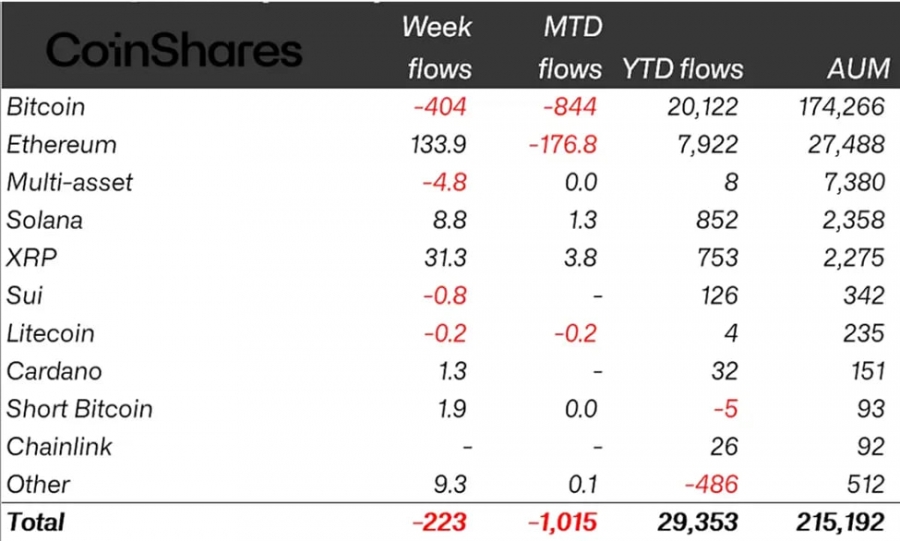Click the CoinShares logo

pyautogui.click(x=174, y=51)
